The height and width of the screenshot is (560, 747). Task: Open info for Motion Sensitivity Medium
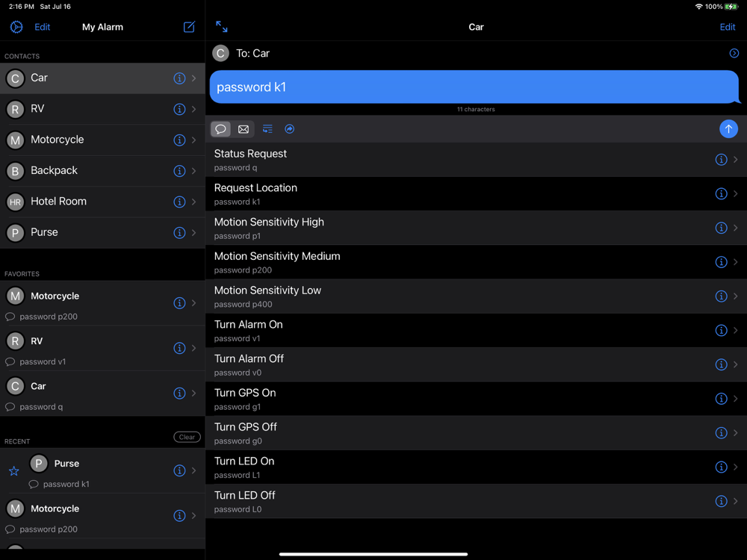[721, 262]
